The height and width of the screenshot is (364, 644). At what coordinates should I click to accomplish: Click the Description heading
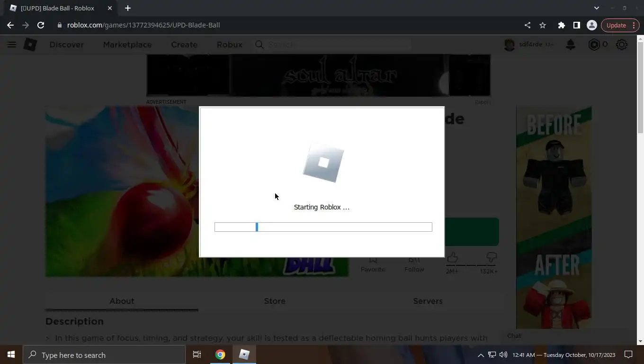tap(74, 321)
